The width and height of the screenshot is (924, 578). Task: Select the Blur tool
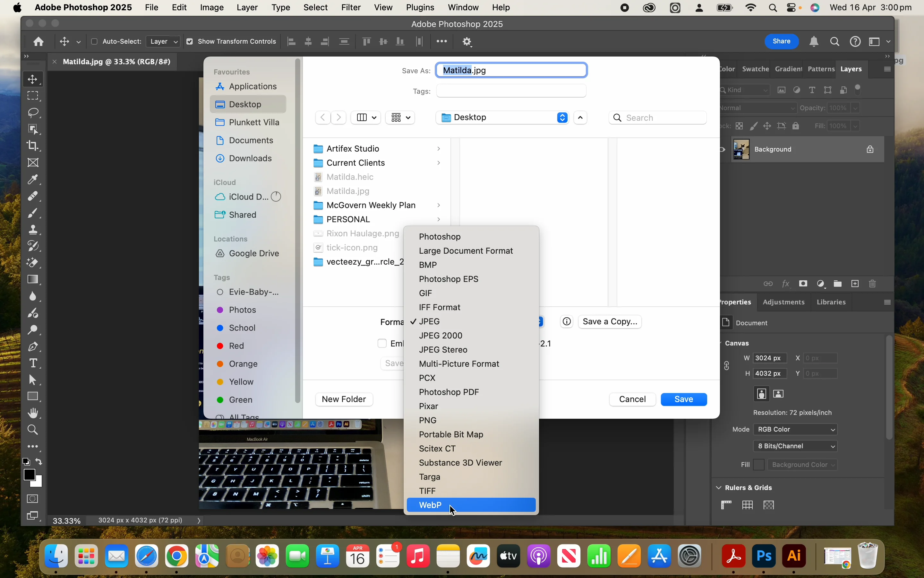[33, 296]
